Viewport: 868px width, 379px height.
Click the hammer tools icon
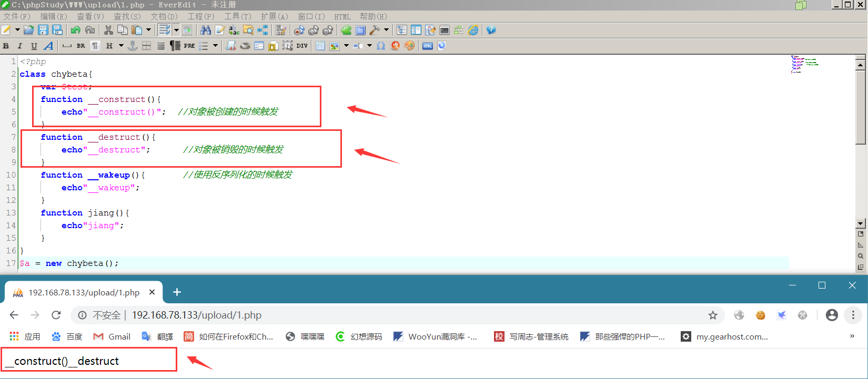(x=375, y=30)
